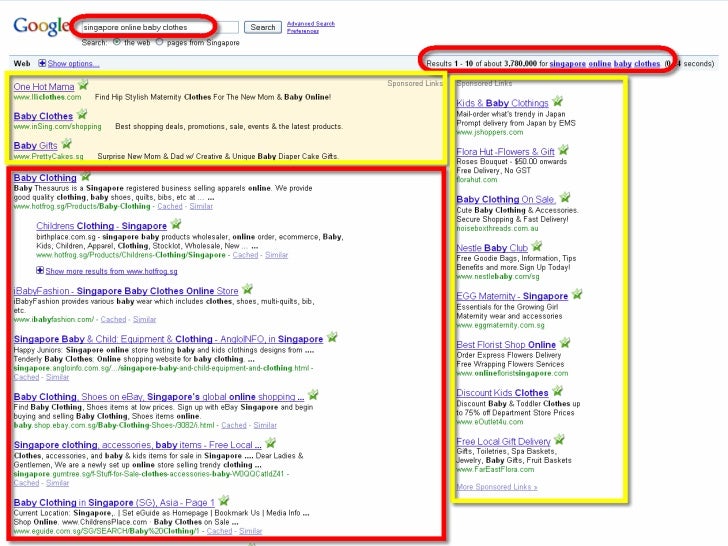Open Similar link for ebay Baby-Clothing result
Screen dimensions: 728x546
265,425
